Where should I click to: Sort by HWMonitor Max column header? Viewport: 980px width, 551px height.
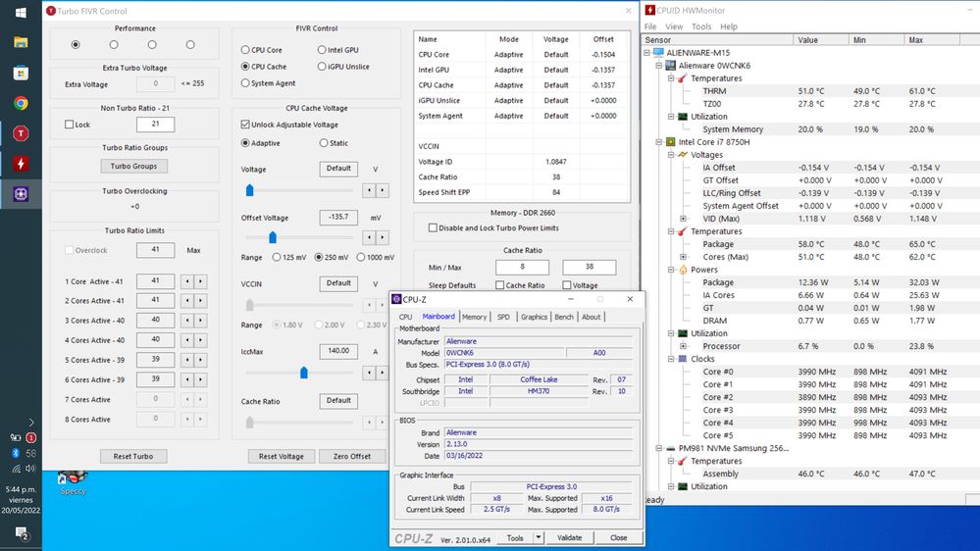coord(931,40)
